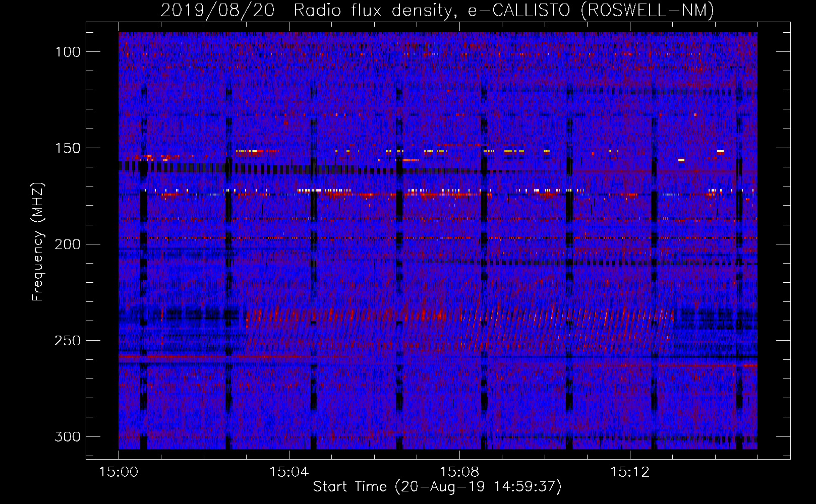Click the 200 frequency tick label

(x=68, y=244)
